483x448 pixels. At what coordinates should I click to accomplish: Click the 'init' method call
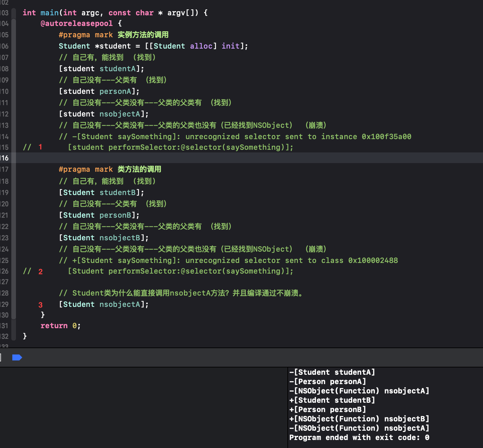(x=231, y=46)
